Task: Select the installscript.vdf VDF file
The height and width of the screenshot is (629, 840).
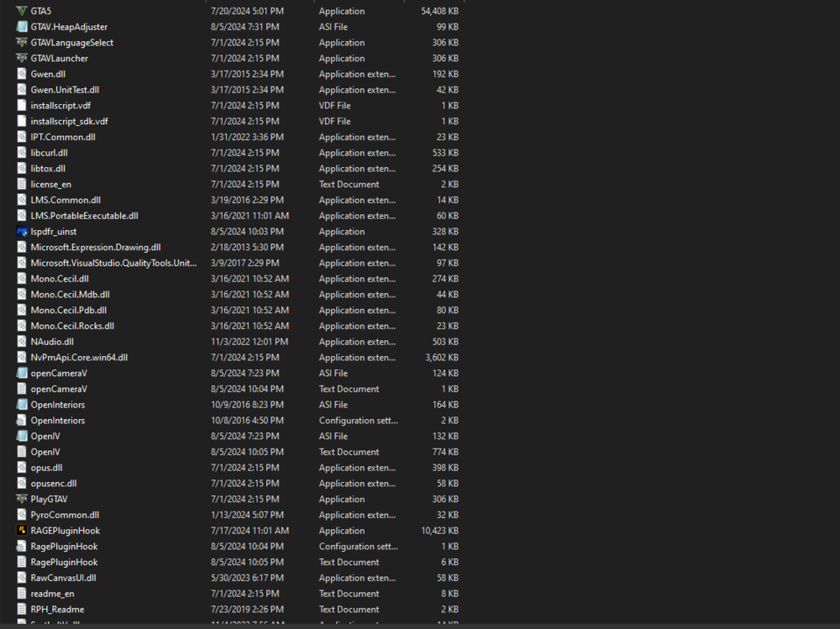Action: tap(59, 105)
